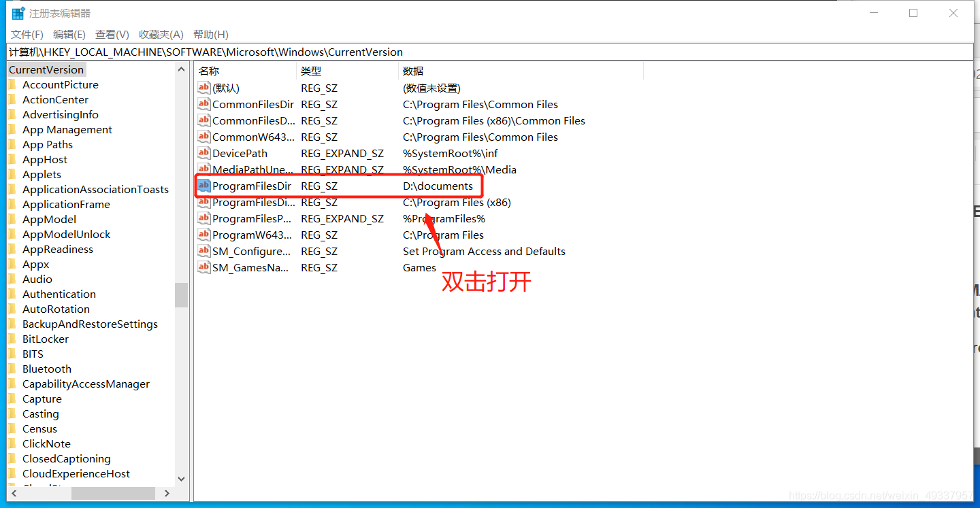Click the CommonW643... value icon

[x=204, y=137]
